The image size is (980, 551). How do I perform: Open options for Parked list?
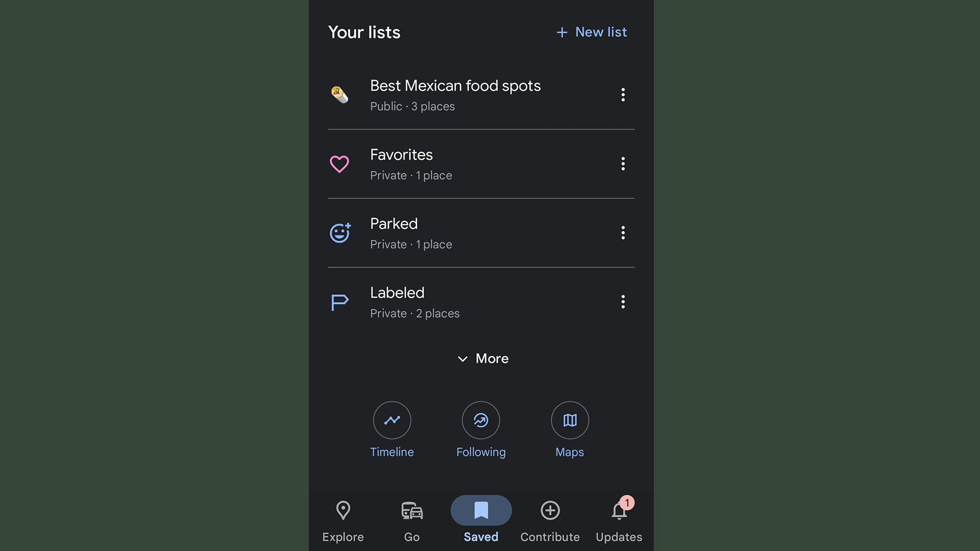pyautogui.click(x=622, y=233)
